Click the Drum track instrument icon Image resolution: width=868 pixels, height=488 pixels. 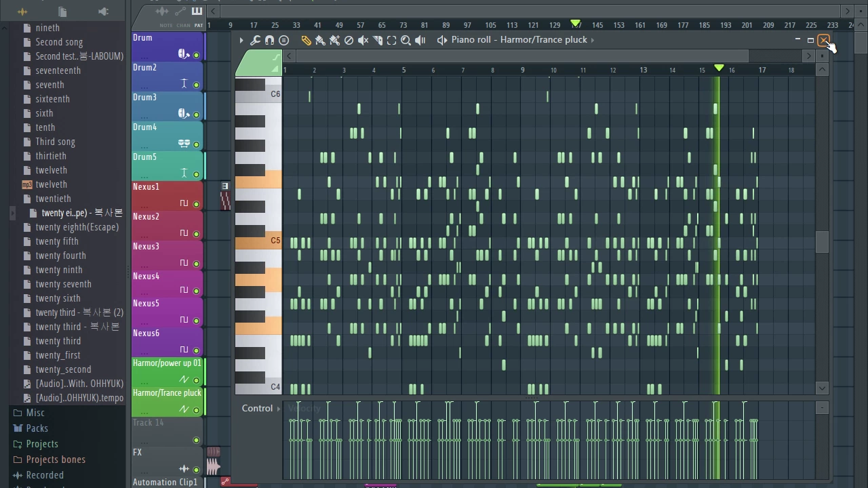(182, 54)
